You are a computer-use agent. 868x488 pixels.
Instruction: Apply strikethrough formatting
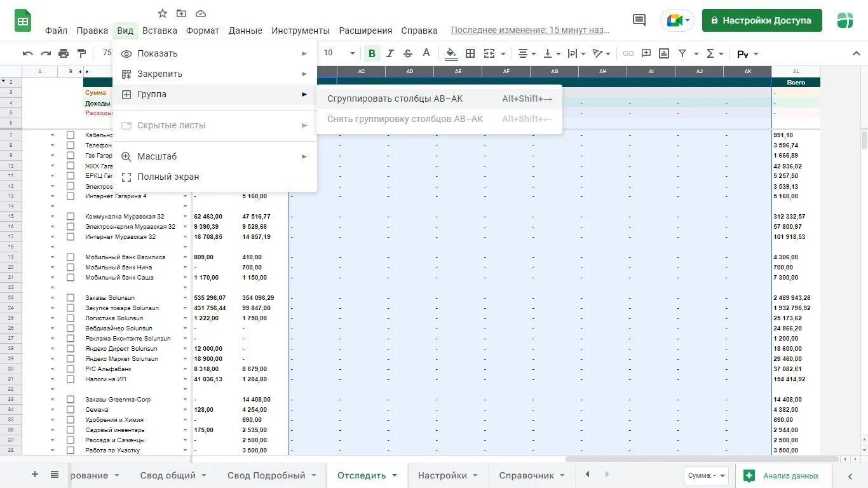pos(408,53)
